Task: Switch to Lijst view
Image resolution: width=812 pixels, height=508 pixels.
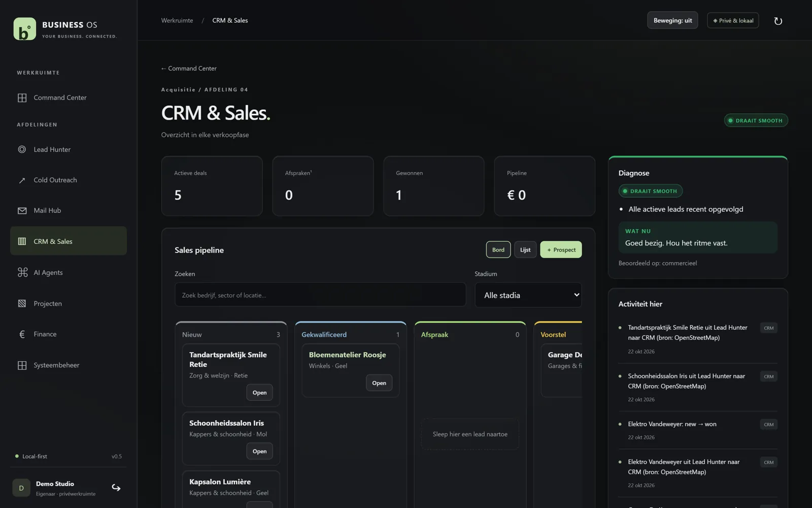Action: point(525,249)
